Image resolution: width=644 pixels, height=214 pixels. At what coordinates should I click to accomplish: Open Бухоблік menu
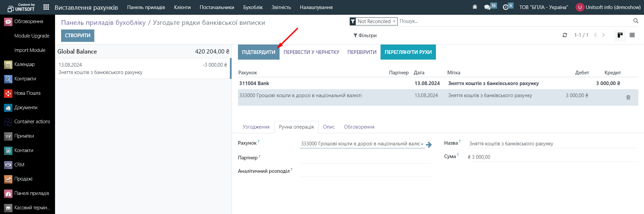[x=253, y=7]
